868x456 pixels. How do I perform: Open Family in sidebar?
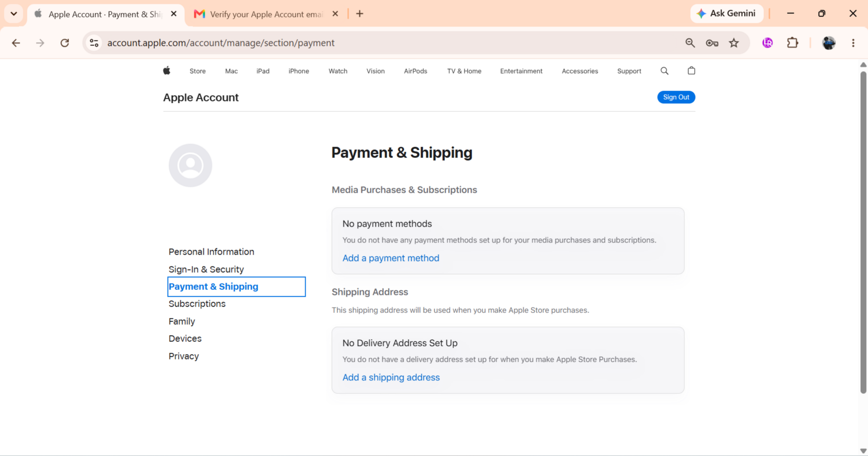pyautogui.click(x=182, y=321)
